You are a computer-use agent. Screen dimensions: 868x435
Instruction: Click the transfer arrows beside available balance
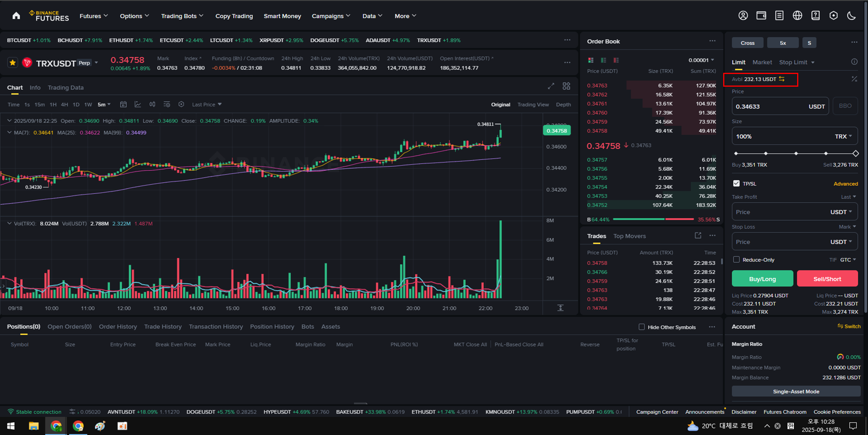(782, 79)
